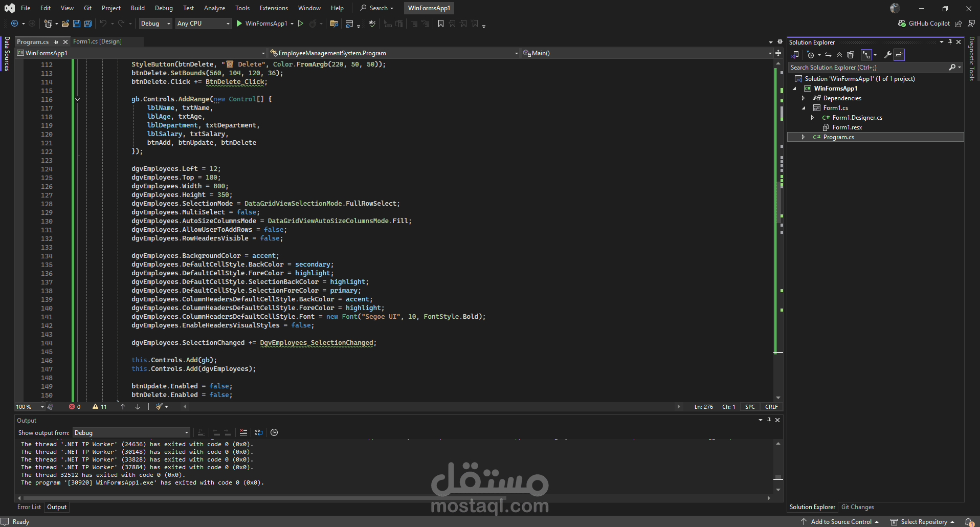Open the Debug configuration dropdown
This screenshot has width=980, height=527.
(155, 24)
